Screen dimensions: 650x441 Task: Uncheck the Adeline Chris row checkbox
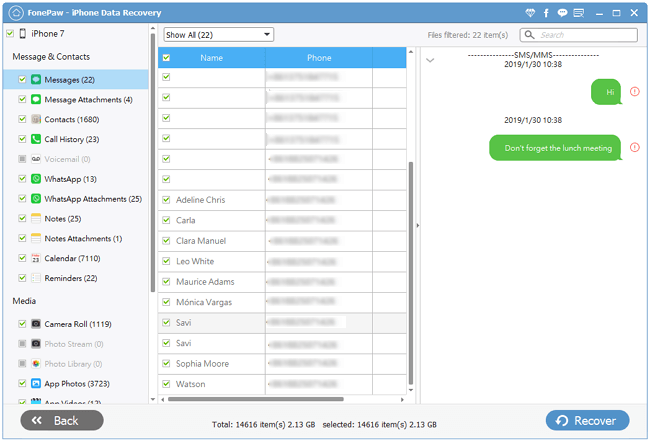(166, 200)
